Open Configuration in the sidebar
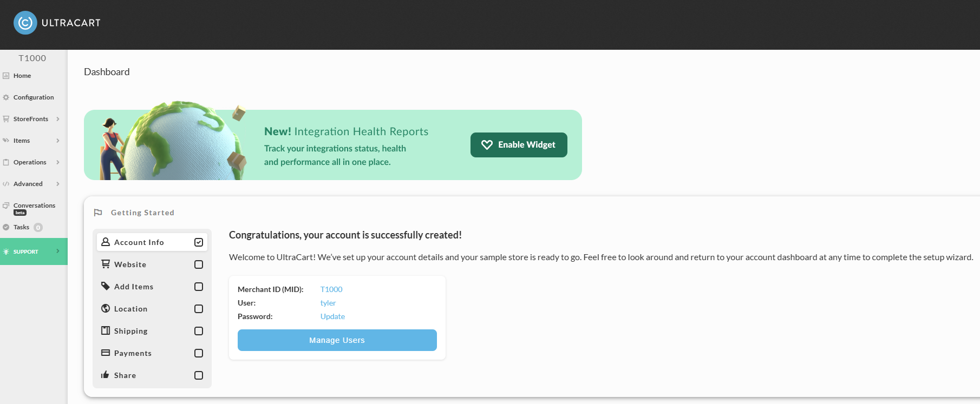The width and height of the screenshot is (980, 404). point(34,97)
